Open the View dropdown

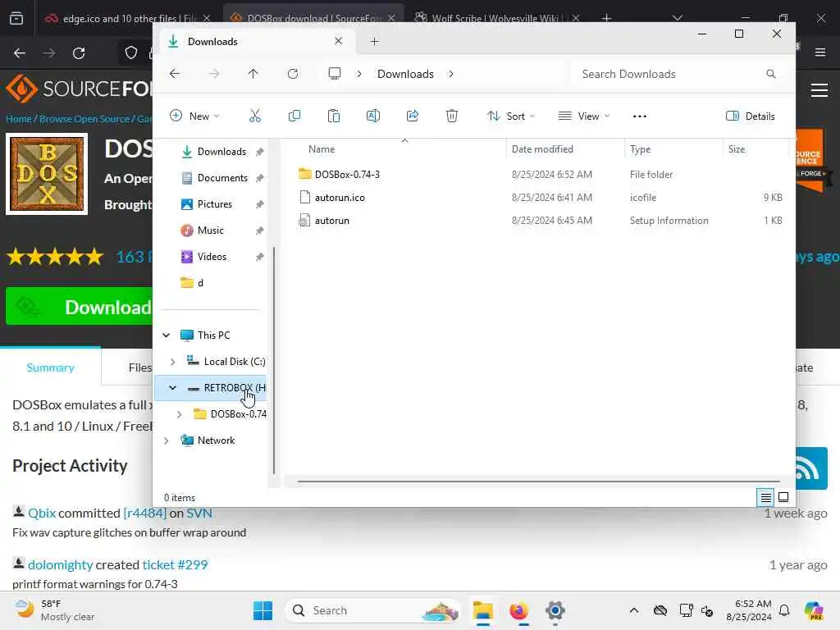584,116
